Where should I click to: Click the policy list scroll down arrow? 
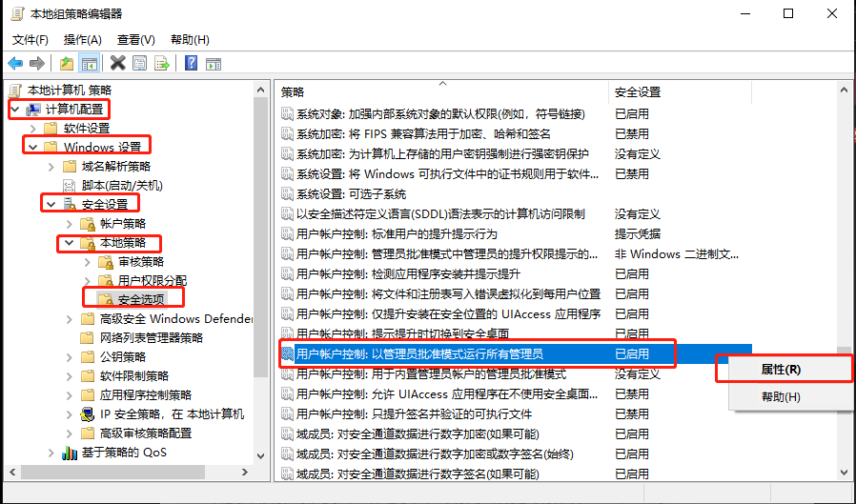pos(844,473)
